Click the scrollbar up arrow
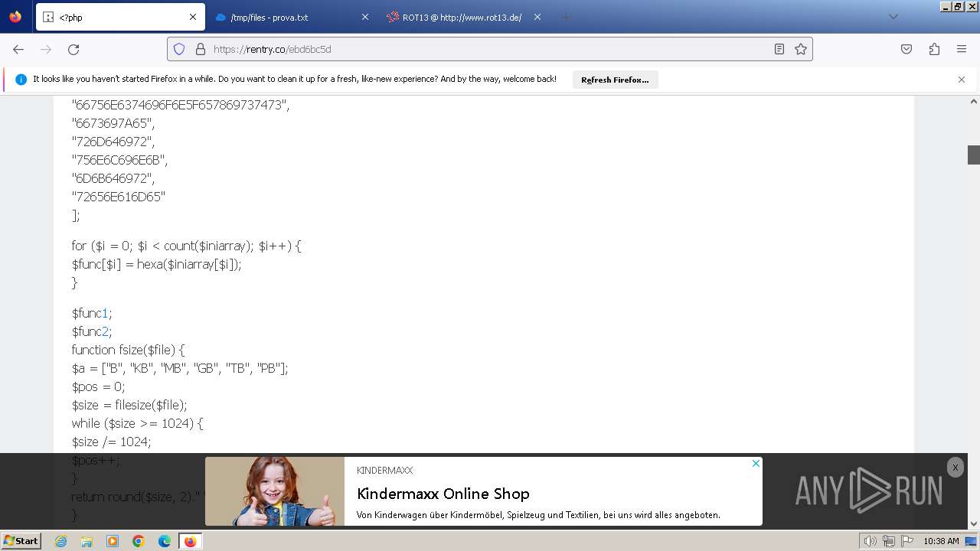Screen dimensions: 980x551 tap(974, 101)
